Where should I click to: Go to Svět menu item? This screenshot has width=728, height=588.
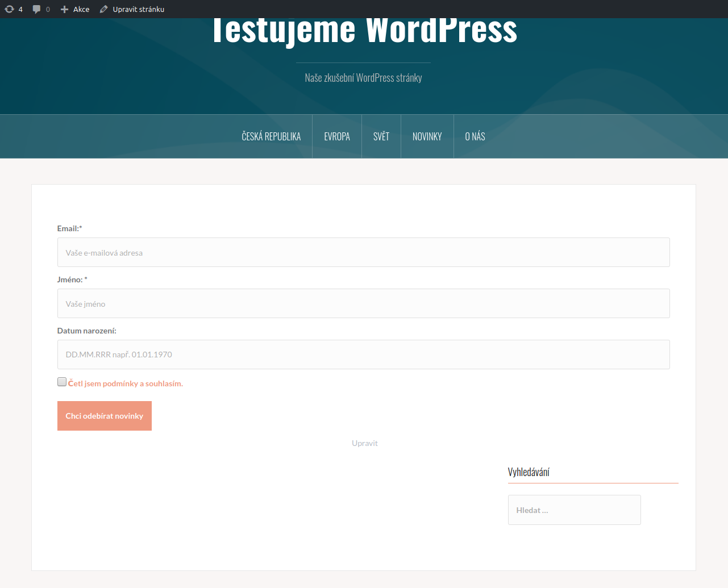[381, 136]
